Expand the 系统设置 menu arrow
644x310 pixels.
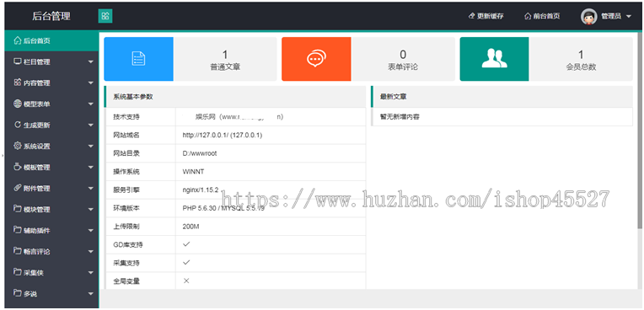91,147
